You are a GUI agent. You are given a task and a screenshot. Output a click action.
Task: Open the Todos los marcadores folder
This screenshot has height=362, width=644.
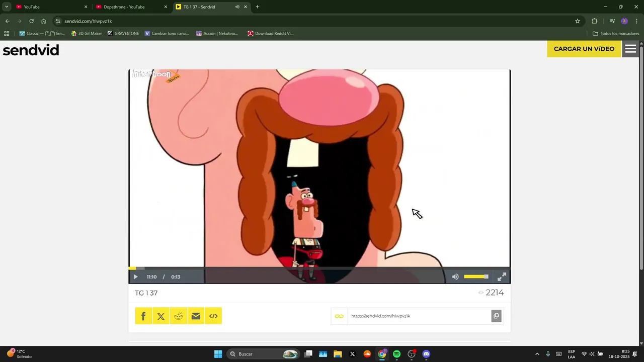click(x=616, y=34)
